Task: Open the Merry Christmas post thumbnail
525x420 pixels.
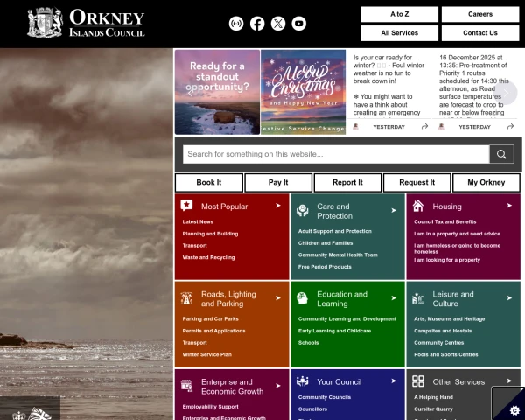Action: point(303,92)
